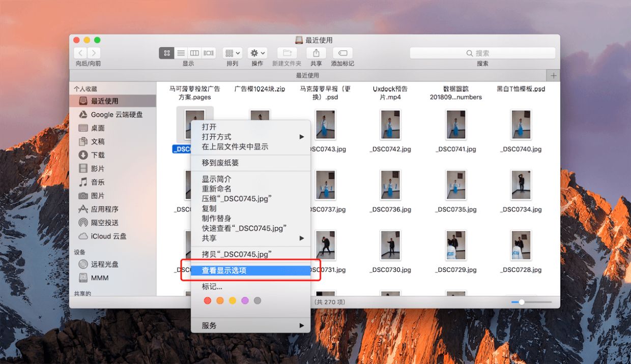The width and height of the screenshot is (631, 364).
Task: Select 最近使用 in the sidebar
Action: pos(113,101)
